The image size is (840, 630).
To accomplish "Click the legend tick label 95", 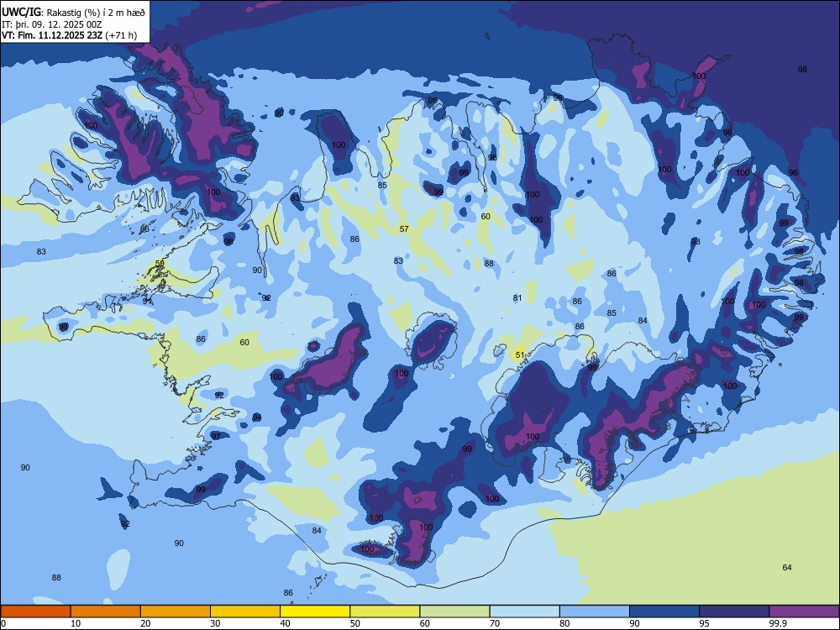I will click(x=704, y=623).
